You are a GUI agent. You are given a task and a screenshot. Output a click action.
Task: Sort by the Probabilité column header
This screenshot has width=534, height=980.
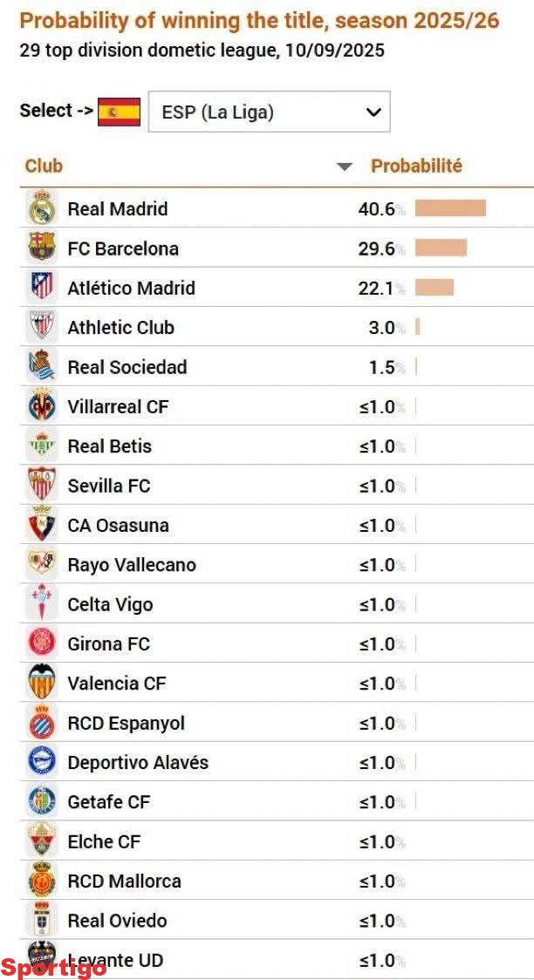[416, 166]
